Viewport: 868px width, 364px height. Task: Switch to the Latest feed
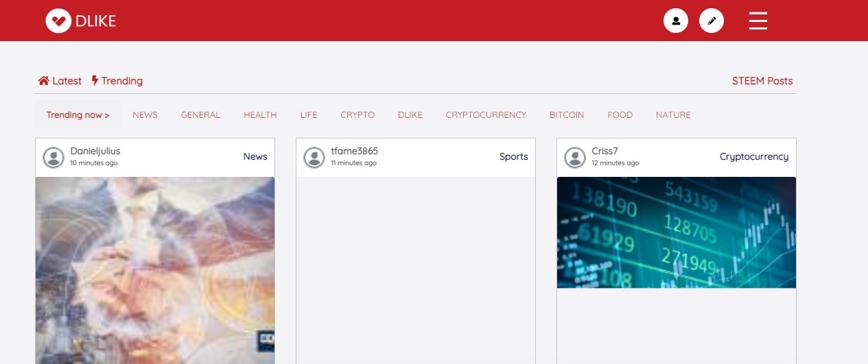[x=60, y=81]
